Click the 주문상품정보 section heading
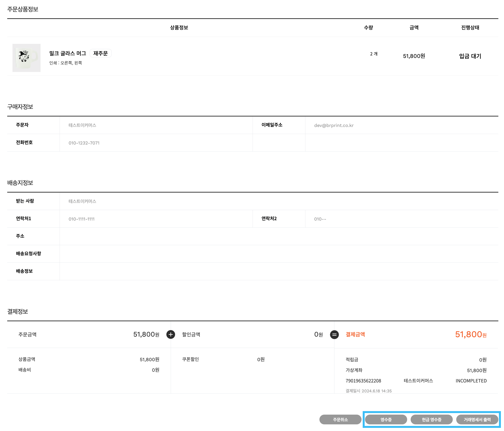Viewport: 504px width, 431px height. [x=23, y=9]
